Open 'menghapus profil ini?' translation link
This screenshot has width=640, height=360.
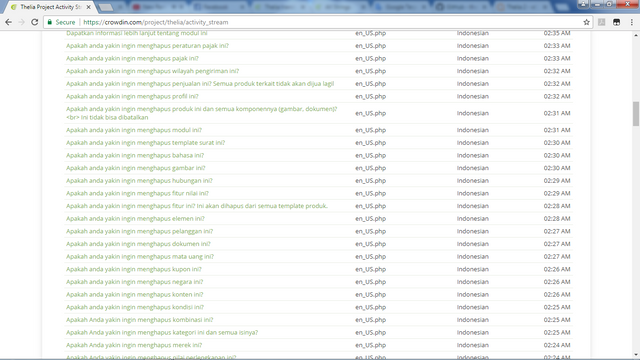tap(132, 96)
